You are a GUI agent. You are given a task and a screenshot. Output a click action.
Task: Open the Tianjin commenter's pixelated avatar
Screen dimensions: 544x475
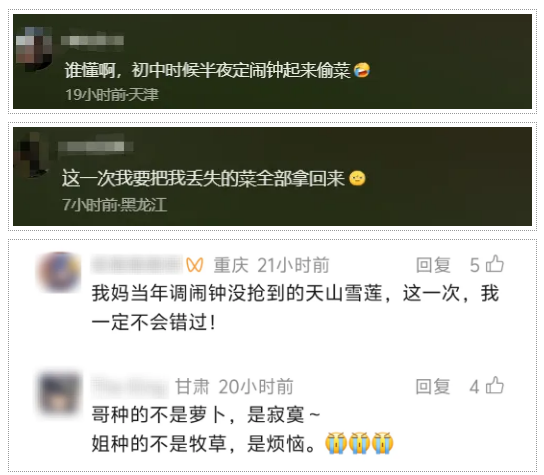click(x=34, y=48)
